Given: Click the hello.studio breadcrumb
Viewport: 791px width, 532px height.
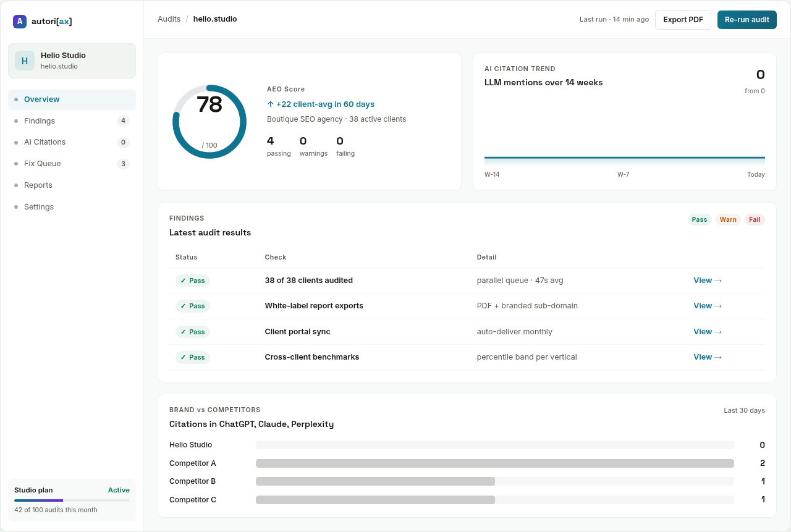Looking at the screenshot, I should pos(215,19).
